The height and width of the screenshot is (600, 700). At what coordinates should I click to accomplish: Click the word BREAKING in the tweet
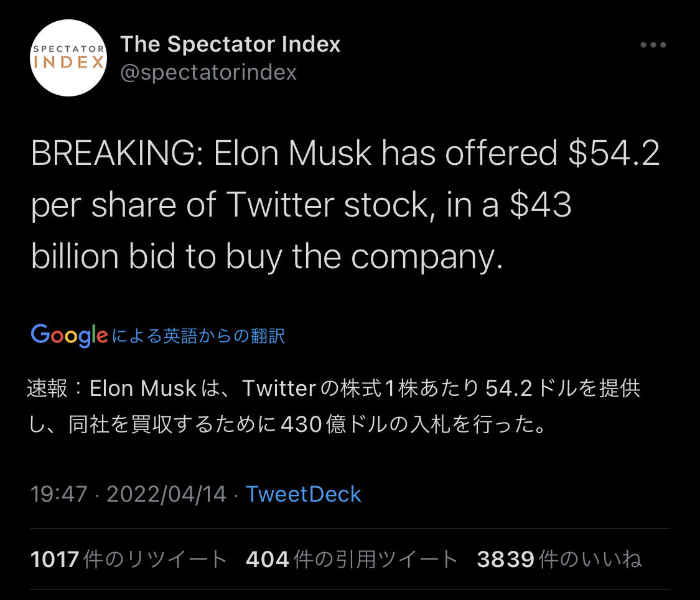click(113, 154)
